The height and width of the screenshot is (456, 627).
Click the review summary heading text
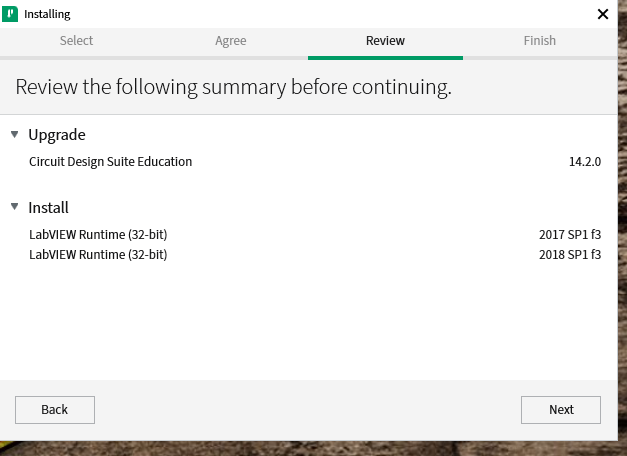234,87
